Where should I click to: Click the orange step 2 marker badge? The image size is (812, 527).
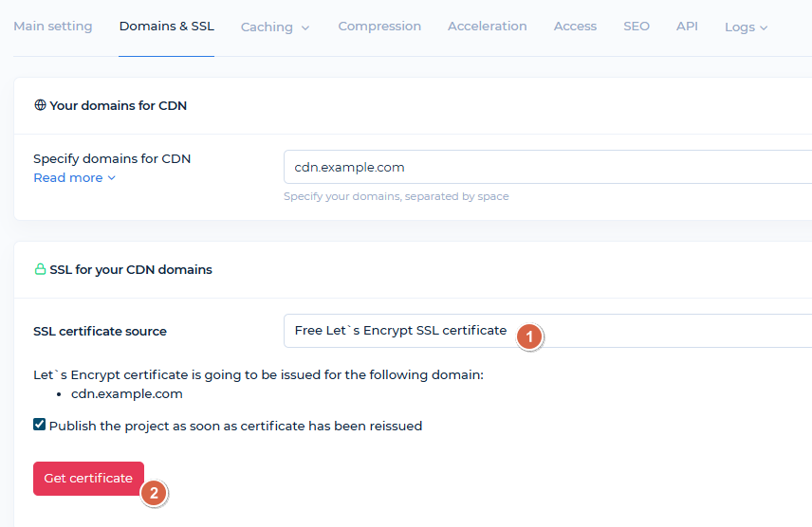click(154, 493)
